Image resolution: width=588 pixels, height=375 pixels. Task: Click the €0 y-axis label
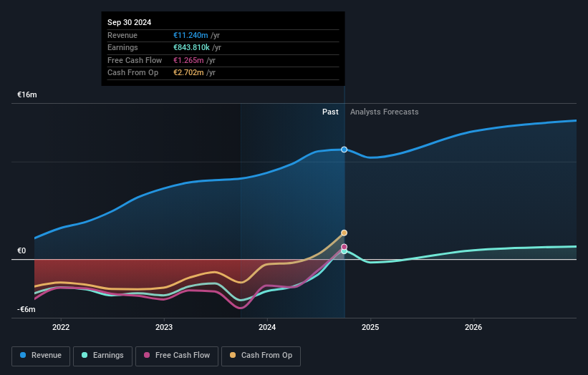pos(21,250)
